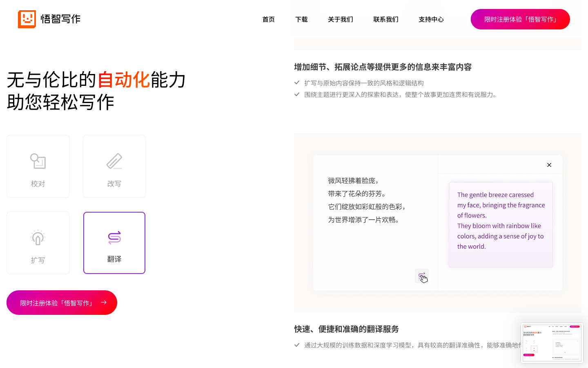This screenshot has width=588, height=368.
Task: Open 联系我们 contact page
Action: (x=385, y=19)
